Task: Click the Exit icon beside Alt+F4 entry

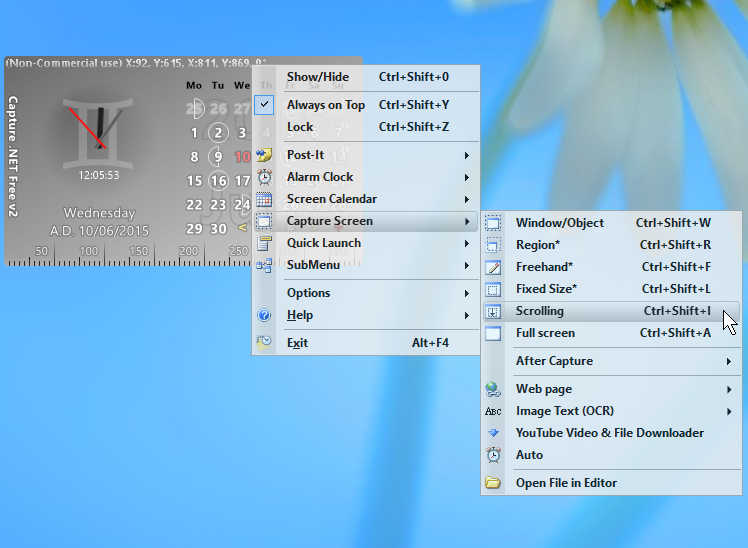Action: [x=264, y=343]
